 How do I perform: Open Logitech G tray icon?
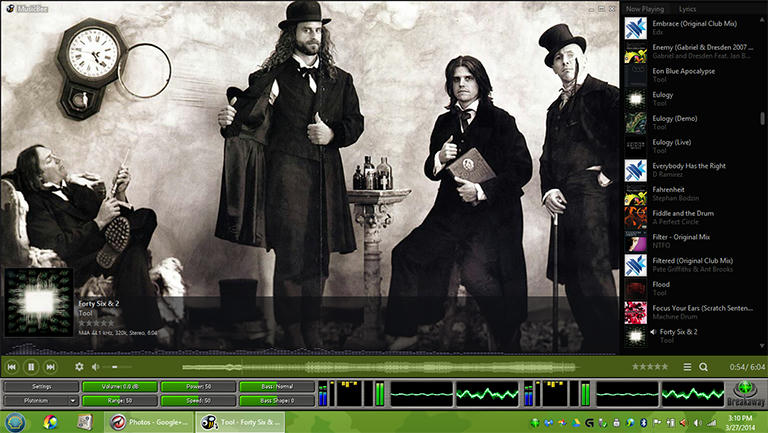click(589, 422)
